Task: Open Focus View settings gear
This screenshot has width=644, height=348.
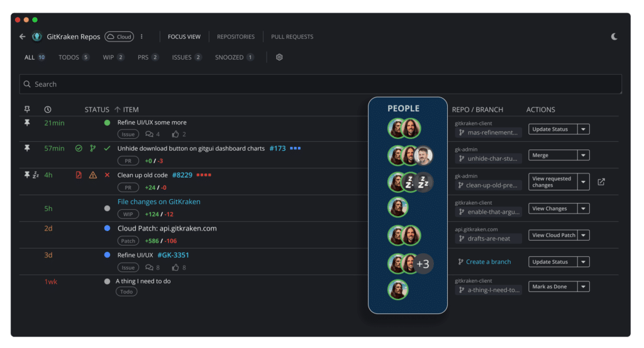Action: pyautogui.click(x=279, y=57)
